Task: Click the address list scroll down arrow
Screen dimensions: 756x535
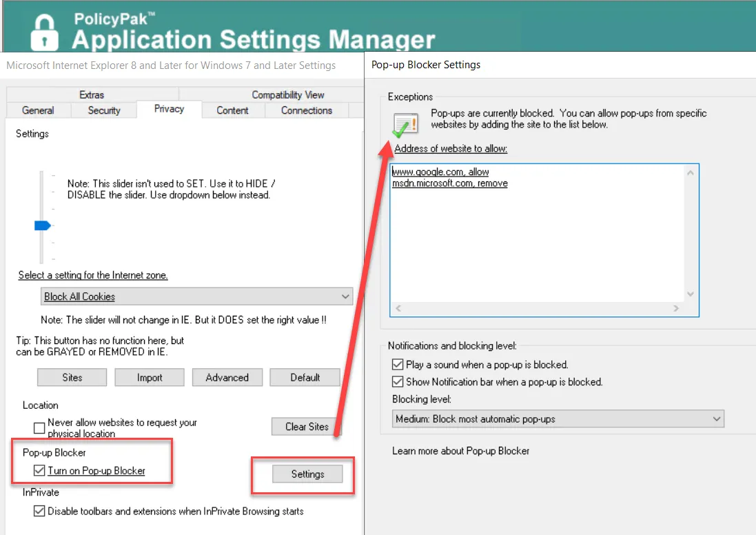Action: [x=691, y=294]
